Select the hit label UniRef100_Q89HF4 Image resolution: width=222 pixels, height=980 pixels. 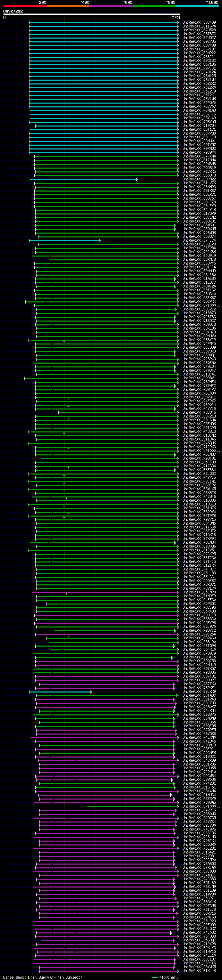point(199,382)
